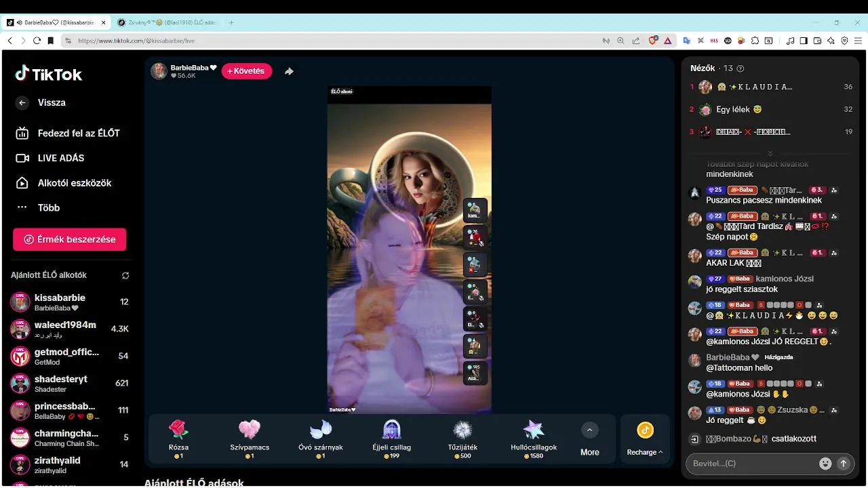The image size is (868, 488).
Task: Open a new browser tab
Action: tap(231, 22)
